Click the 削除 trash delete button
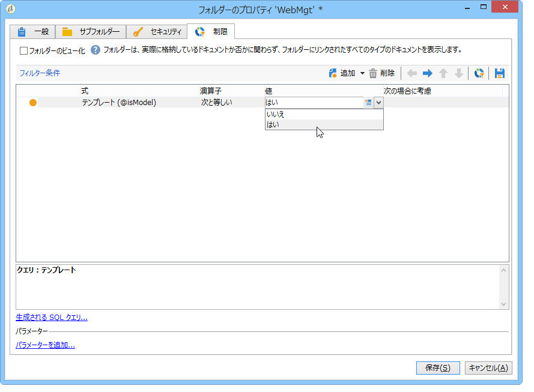The width and height of the screenshot is (534, 392). point(382,73)
